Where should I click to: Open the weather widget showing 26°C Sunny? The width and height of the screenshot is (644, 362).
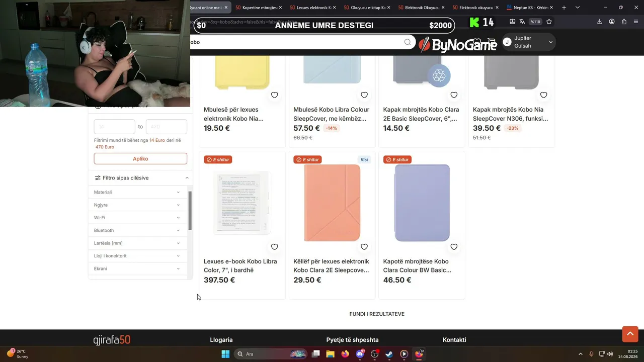click(x=18, y=354)
